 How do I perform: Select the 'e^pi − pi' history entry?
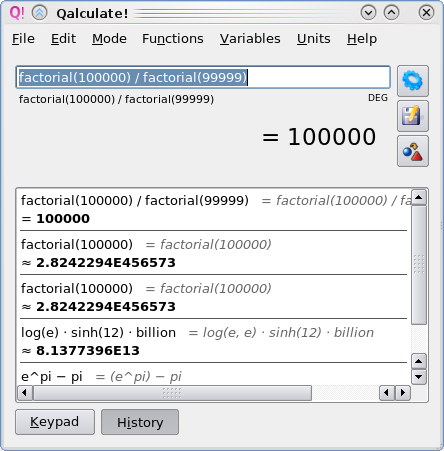coord(52,377)
